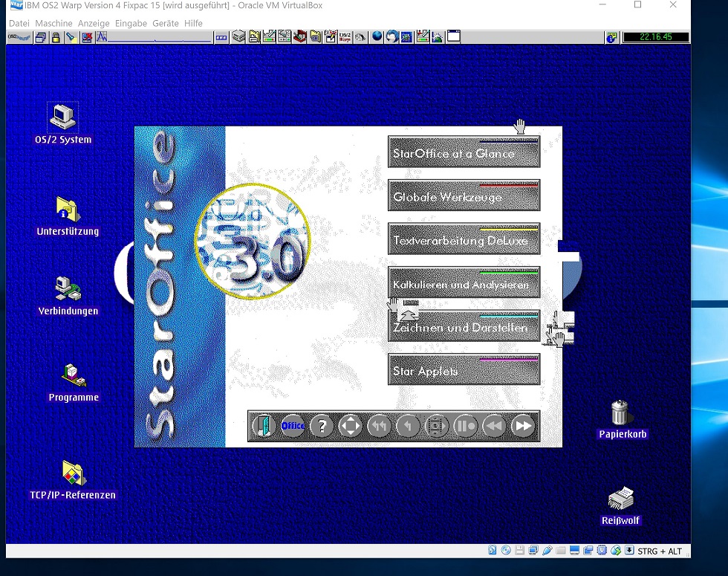
Task: Open the StarOffice at a Glance topic
Action: point(464,152)
